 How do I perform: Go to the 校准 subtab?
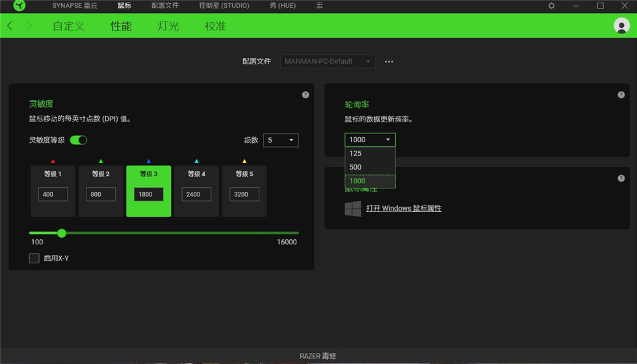[215, 26]
